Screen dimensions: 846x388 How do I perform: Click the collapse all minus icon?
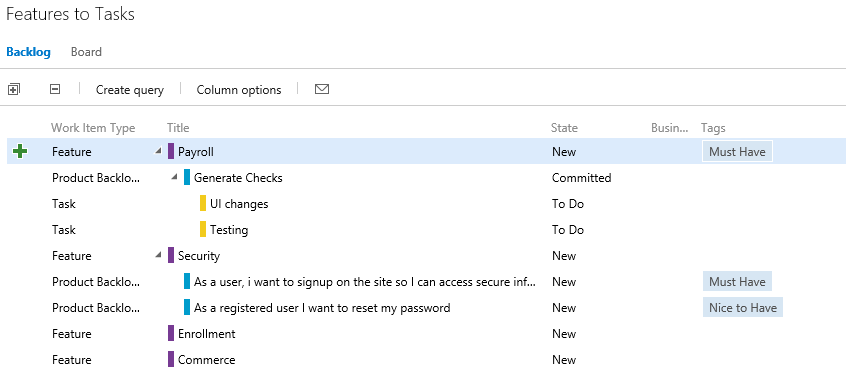pyautogui.click(x=55, y=89)
